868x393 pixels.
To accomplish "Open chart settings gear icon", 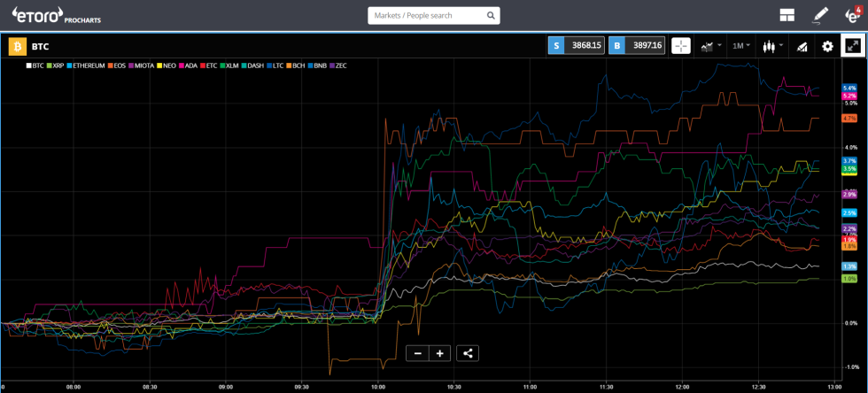I will pos(828,46).
